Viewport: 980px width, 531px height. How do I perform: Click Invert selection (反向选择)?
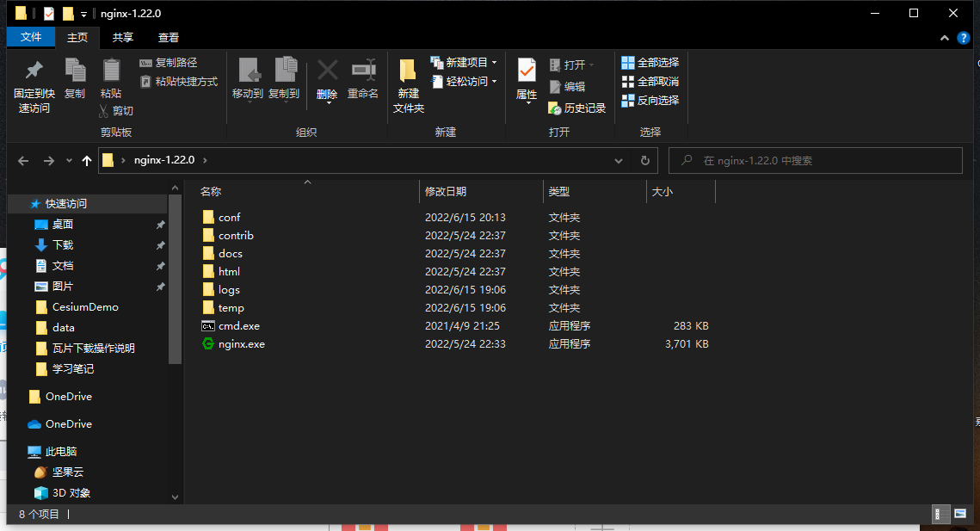click(650, 100)
